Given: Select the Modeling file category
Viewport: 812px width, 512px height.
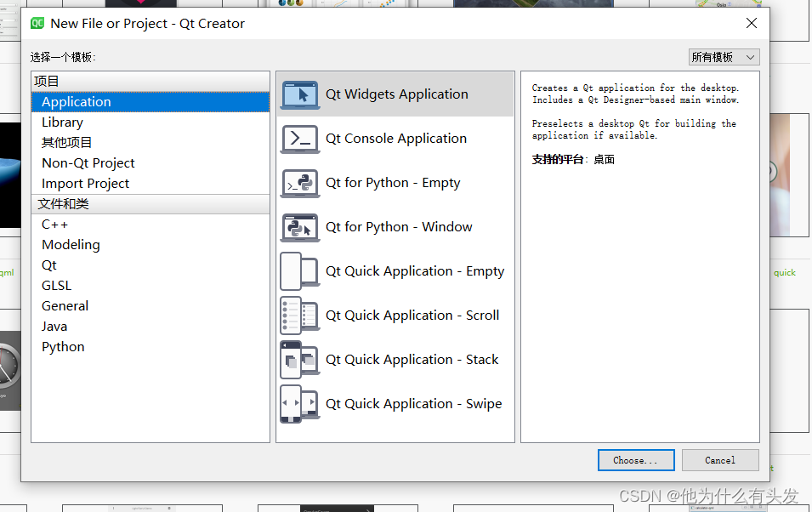Looking at the screenshot, I should (150, 245).
